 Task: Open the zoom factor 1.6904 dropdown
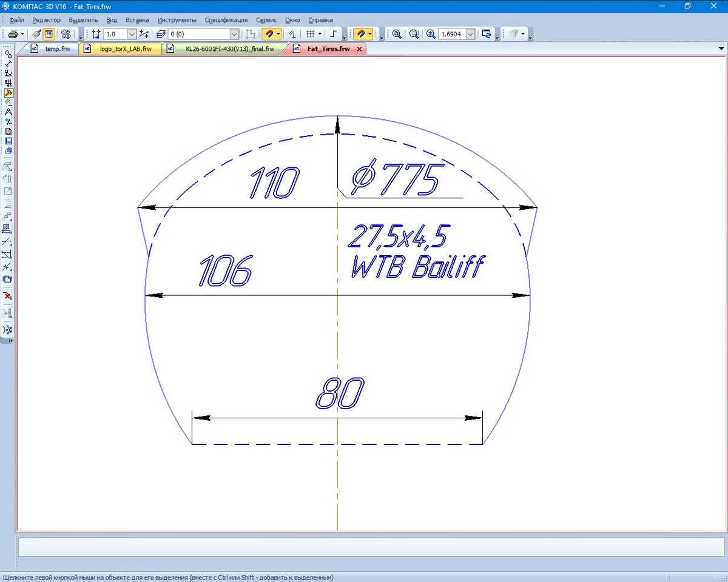click(x=470, y=35)
